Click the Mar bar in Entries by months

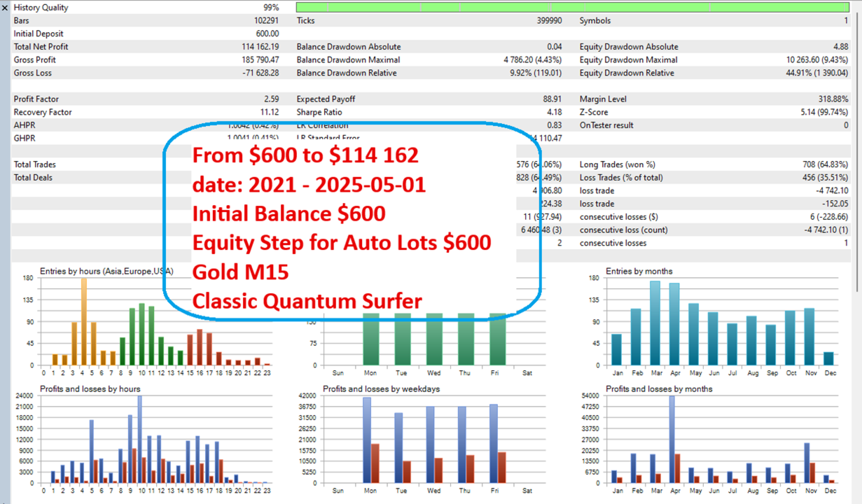655,323
